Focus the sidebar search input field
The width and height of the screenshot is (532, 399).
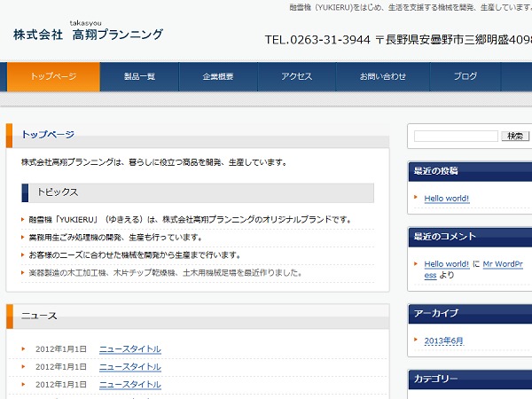(456, 136)
